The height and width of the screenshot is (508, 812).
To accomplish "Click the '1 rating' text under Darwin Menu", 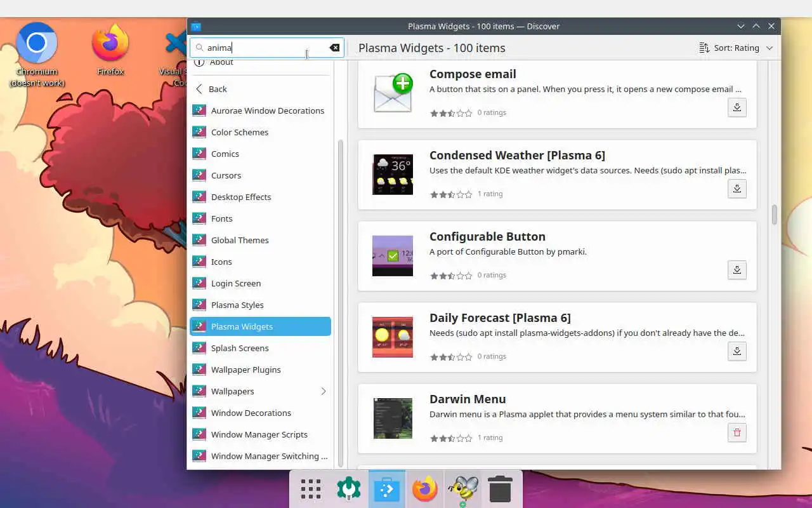I will (x=490, y=438).
